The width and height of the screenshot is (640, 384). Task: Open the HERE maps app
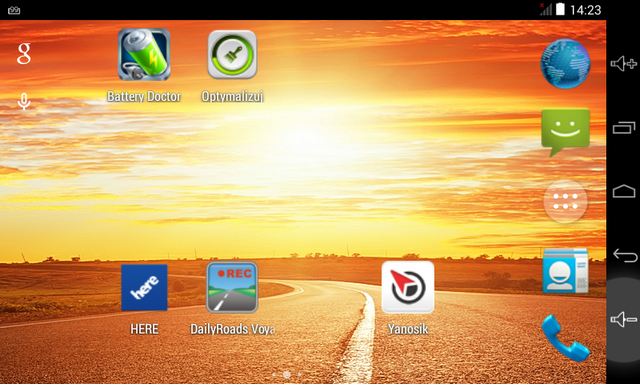point(144,288)
